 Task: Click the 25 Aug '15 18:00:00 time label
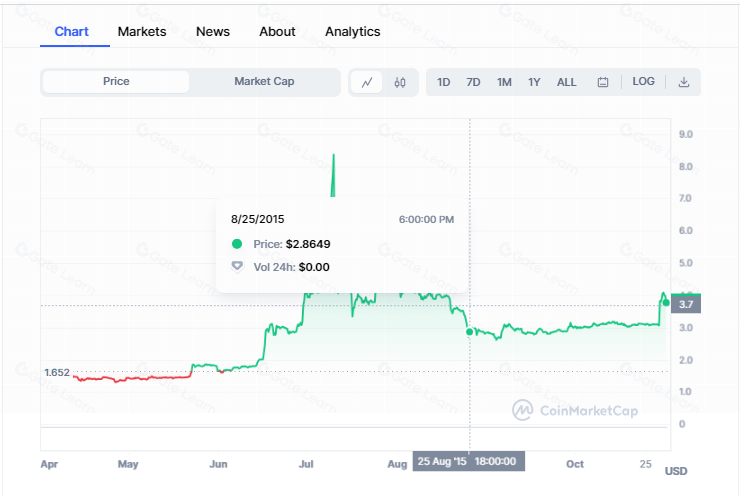469,462
